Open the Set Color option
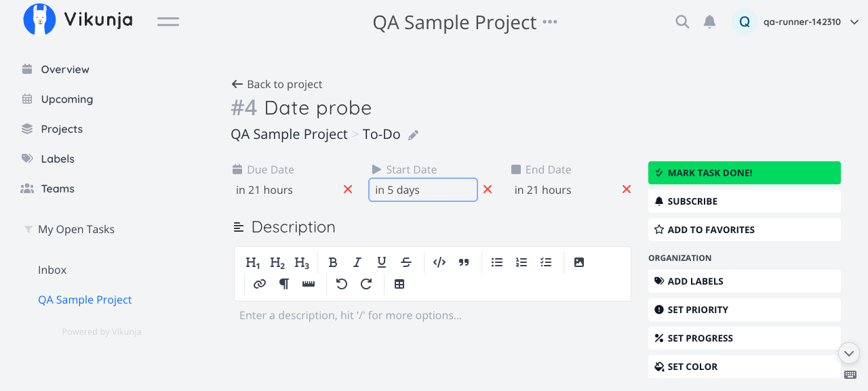 point(745,367)
